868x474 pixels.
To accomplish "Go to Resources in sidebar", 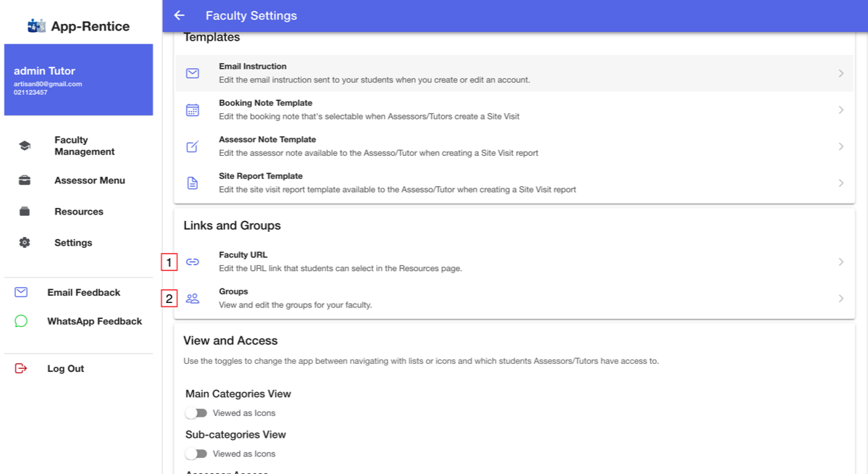I will click(x=78, y=212).
